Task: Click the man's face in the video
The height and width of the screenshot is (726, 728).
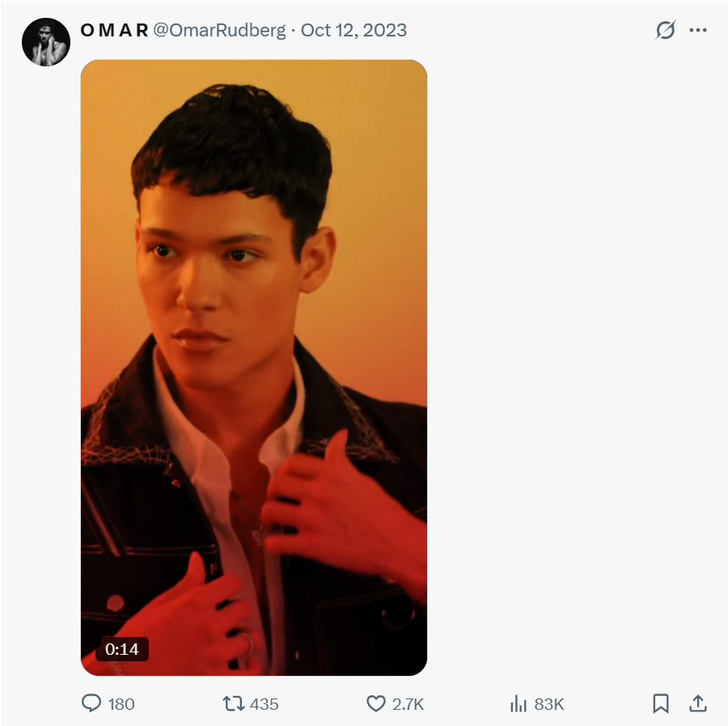Action: pos(218,278)
